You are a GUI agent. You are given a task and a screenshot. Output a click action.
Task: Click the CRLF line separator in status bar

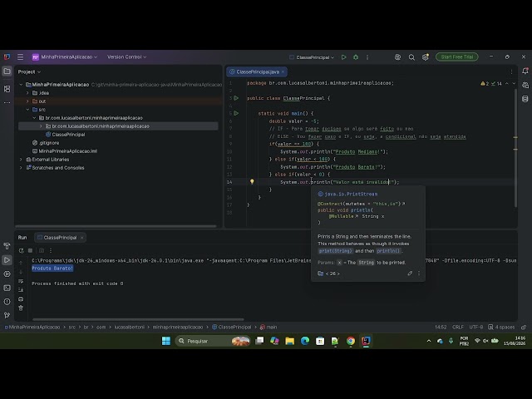458,327
